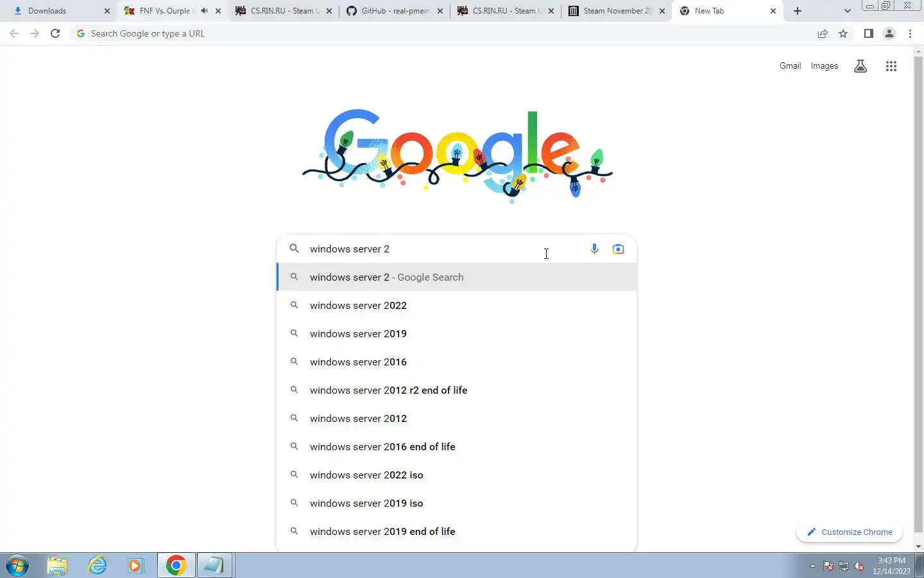Screen dimensions: 924x578
Task: Close the New Tab tab
Action: (x=773, y=11)
